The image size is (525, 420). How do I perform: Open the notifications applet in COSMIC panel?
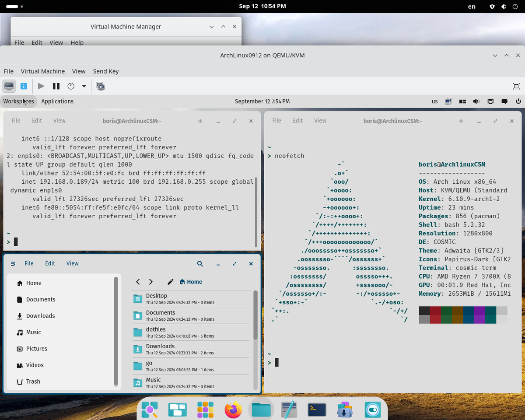pos(504,101)
